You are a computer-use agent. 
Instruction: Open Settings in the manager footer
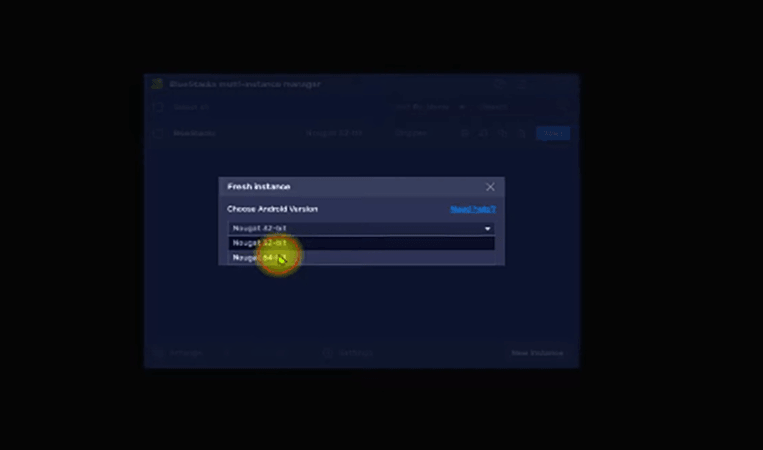[348, 353]
